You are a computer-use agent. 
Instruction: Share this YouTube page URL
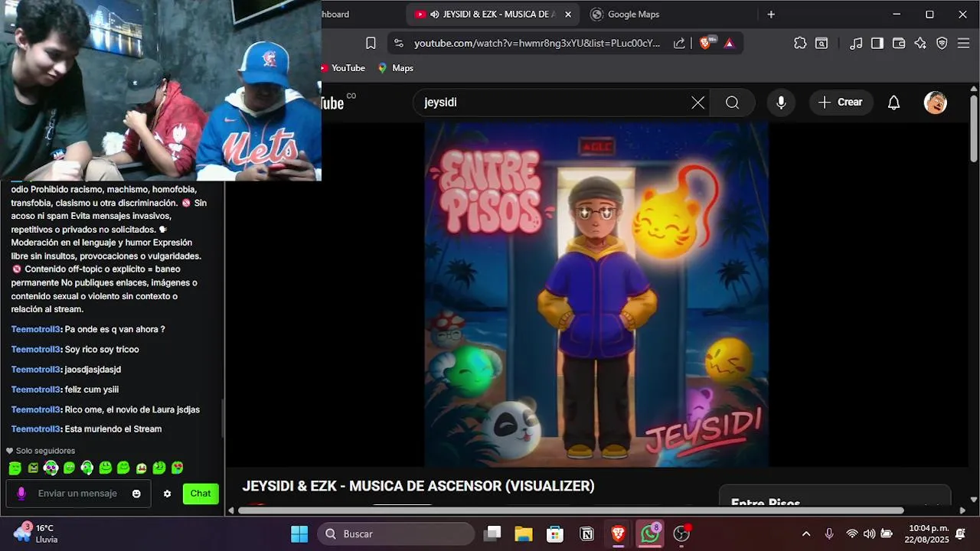[679, 44]
